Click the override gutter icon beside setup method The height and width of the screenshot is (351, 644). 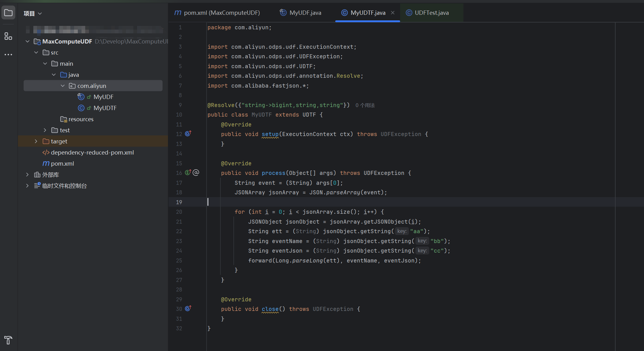[188, 134]
